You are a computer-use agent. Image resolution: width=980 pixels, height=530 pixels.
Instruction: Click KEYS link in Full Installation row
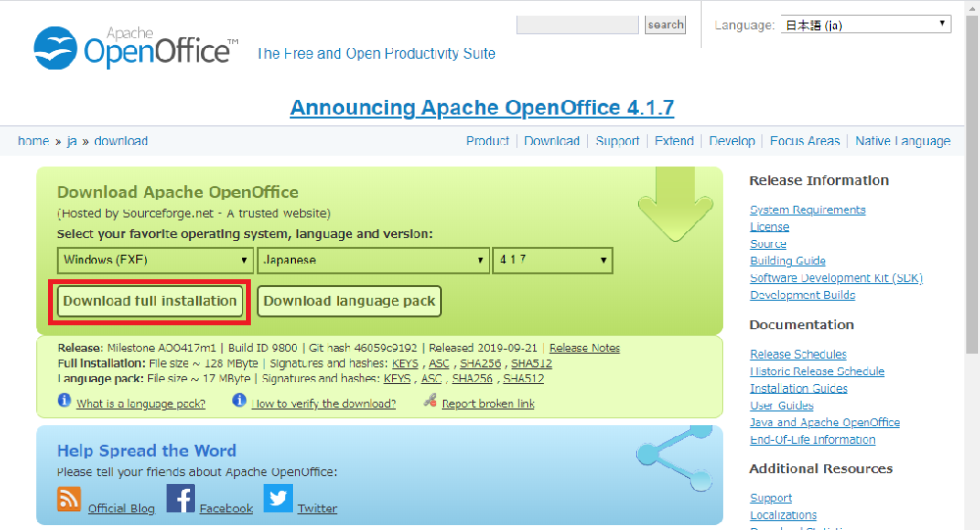pyautogui.click(x=405, y=363)
